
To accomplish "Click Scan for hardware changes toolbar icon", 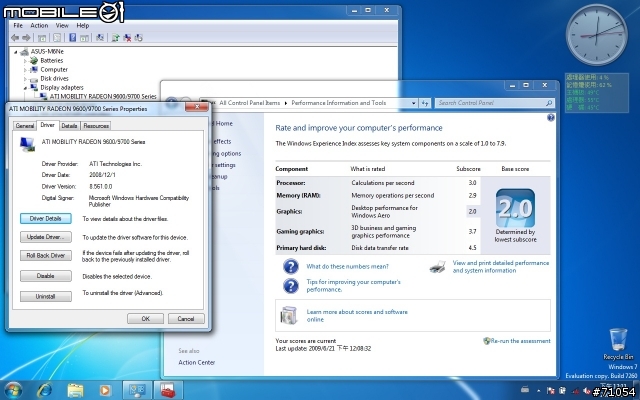I will (x=100, y=38).
